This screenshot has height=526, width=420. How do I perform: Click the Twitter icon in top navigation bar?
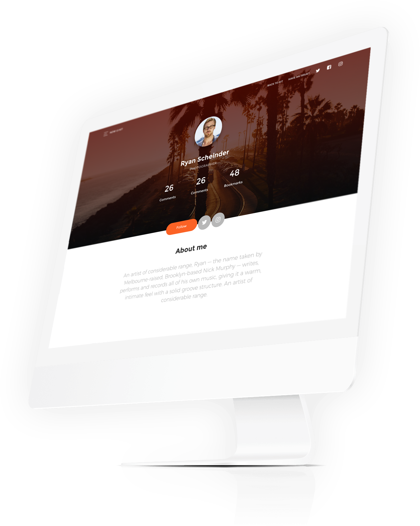[317, 69]
